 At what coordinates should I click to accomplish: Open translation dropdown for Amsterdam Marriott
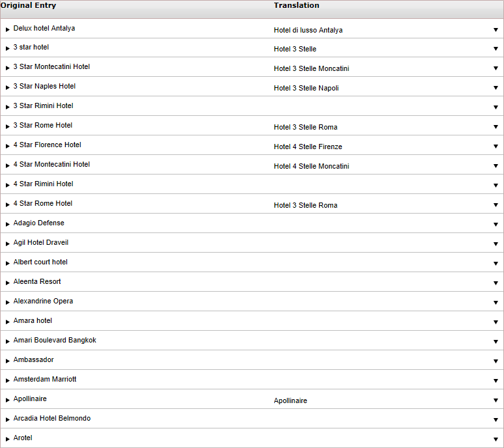[496, 381]
